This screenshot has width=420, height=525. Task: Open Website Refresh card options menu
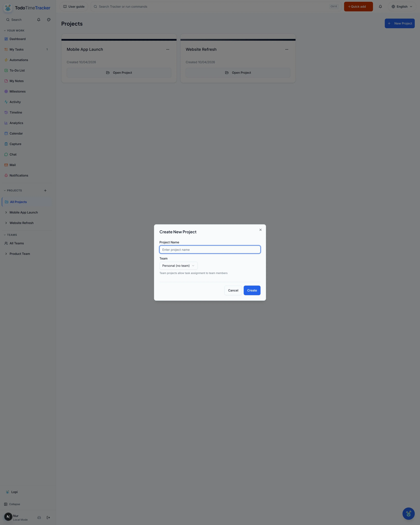pyautogui.click(x=287, y=49)
